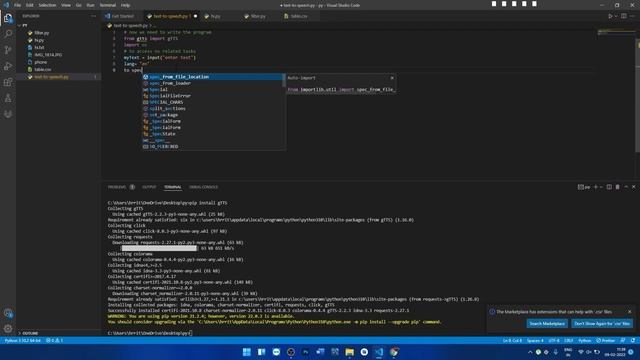Open the Accounts icon in activity bar
Screen dimensions: 640x360
click(x=8, y=313)
